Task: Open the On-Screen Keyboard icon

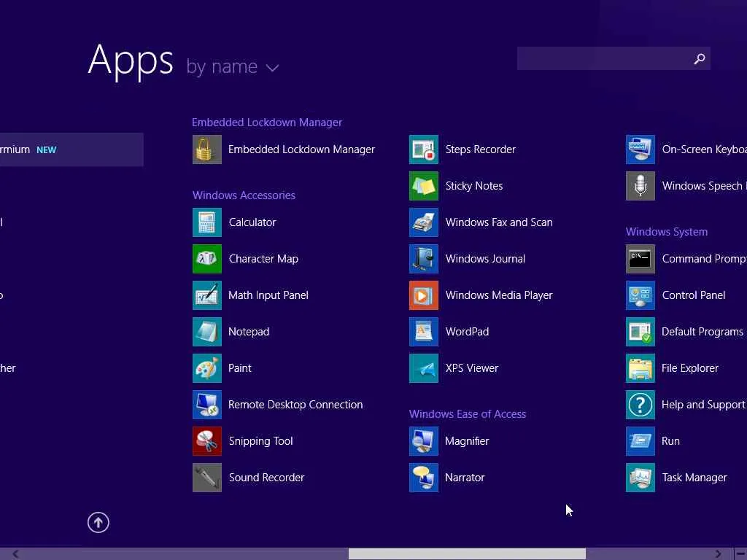Action: (x=640, y=149)
